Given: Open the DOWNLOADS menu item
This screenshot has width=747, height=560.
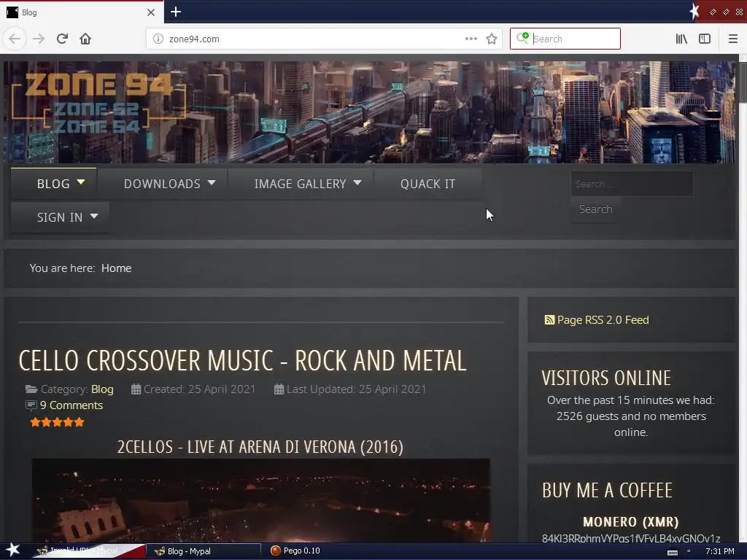Looking at the screenshot, I should (162, 184).
